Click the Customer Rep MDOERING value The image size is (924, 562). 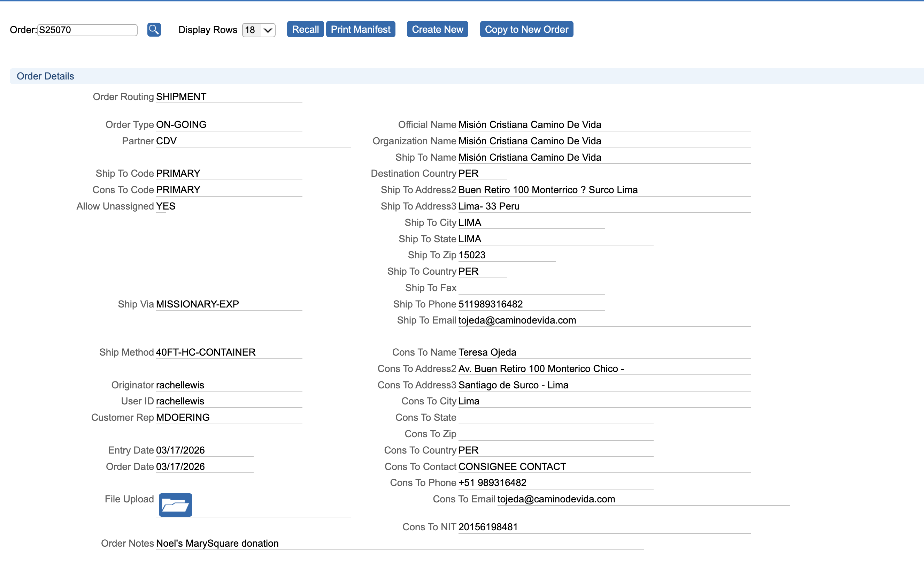point(183,417)
